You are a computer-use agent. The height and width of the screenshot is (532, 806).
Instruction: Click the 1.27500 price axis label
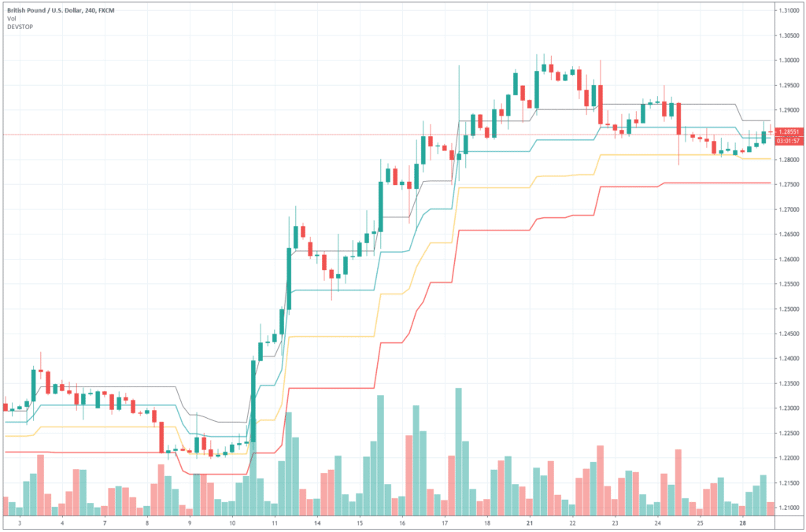[789, 184]
